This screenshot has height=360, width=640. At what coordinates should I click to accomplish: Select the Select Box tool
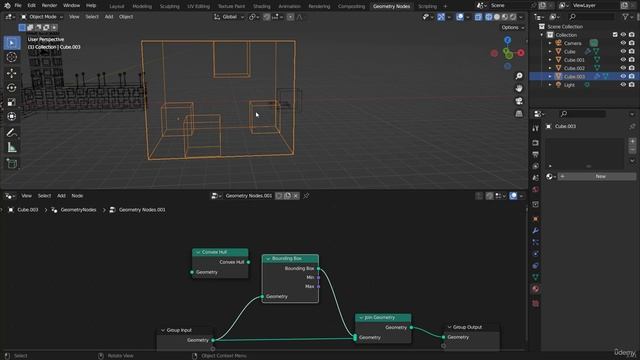12,42
